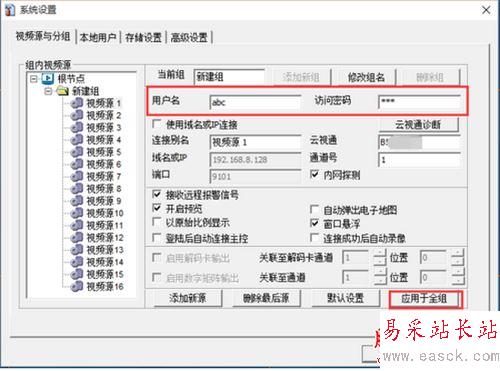Image resolution: width=500 pixels, height=371 pixels.
Task: Click the 用户名 input field
Action: (255, 102)
